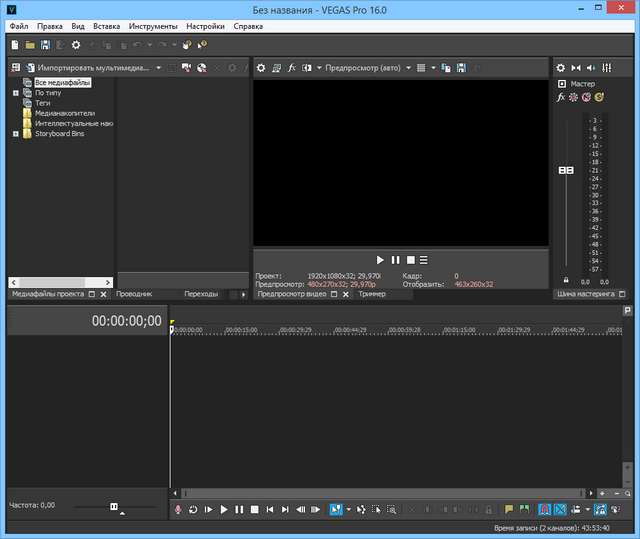Toggle snapping magnet button on timeline toolbar

[544, 509]
